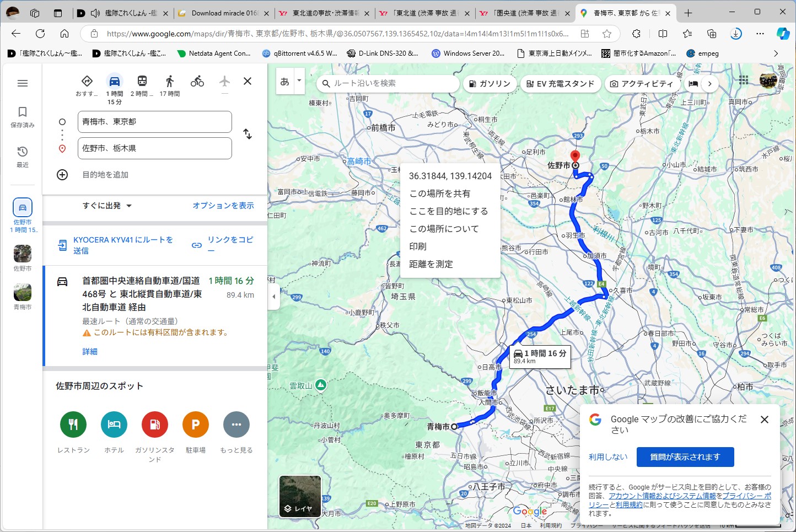Add this page to favorites star
796x532 pixels.
pyautogui.click(x=607, y=34)
